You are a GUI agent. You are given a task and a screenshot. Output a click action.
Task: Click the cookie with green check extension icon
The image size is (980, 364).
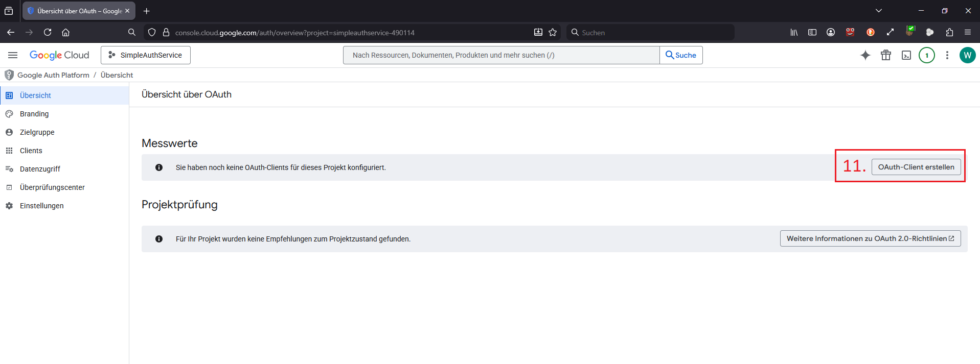coord(910,31)
